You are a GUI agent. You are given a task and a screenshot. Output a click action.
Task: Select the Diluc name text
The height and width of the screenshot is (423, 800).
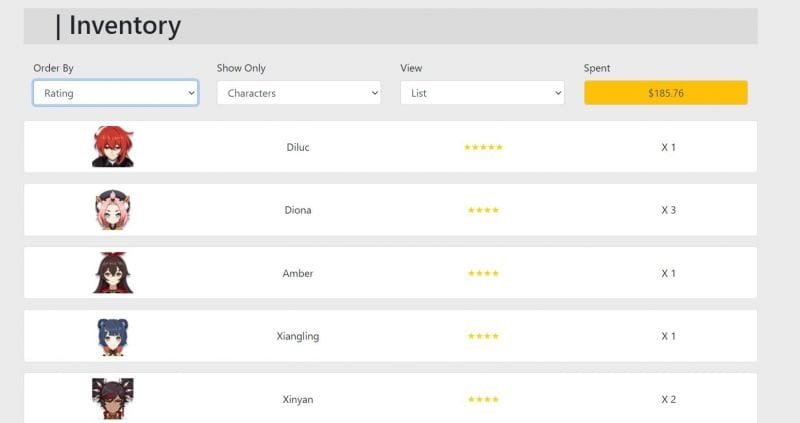coord(298,147)
